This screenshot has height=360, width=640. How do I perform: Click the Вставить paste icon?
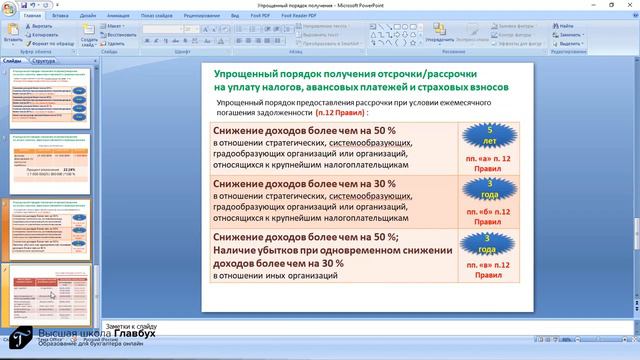click(x=13, y=30)
